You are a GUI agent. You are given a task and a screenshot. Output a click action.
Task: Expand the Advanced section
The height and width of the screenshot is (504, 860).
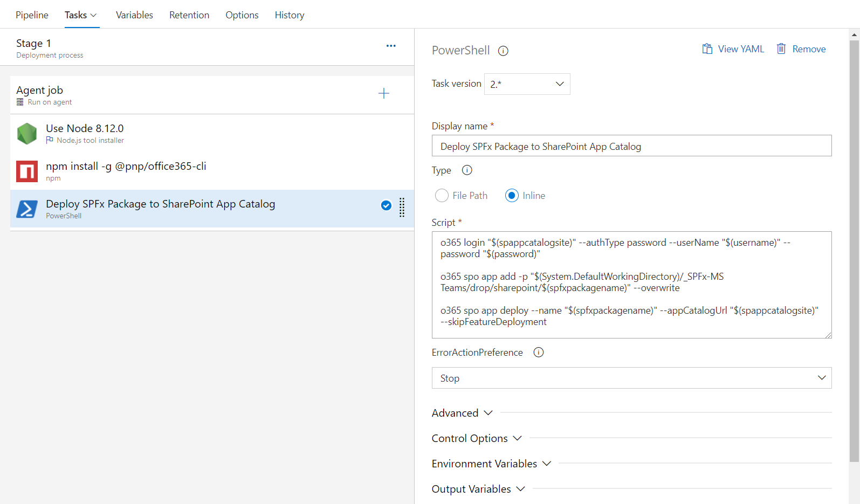click(462, 413)
